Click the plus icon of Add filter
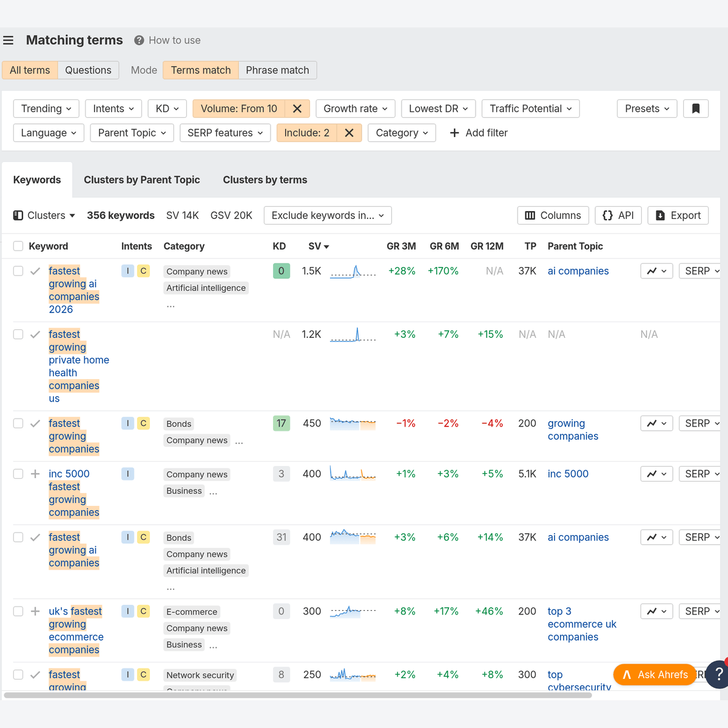 click(454, 133)
